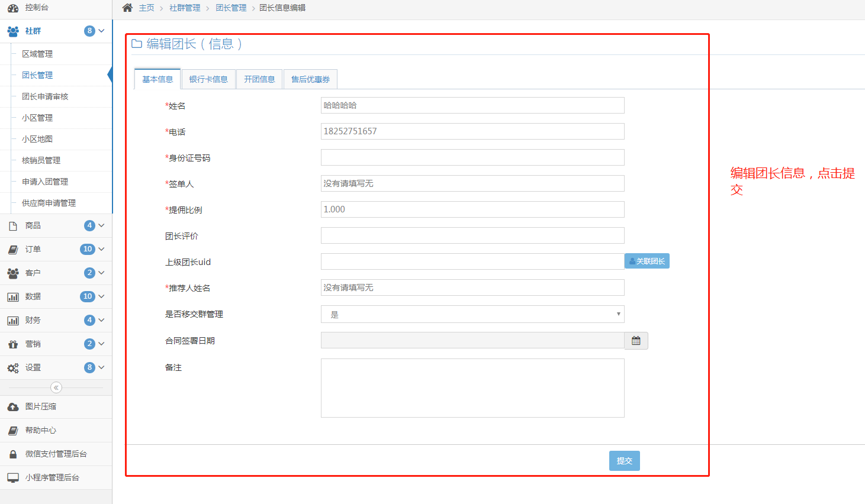Click the 订单 badge showing 10

(x=88, y=249)
